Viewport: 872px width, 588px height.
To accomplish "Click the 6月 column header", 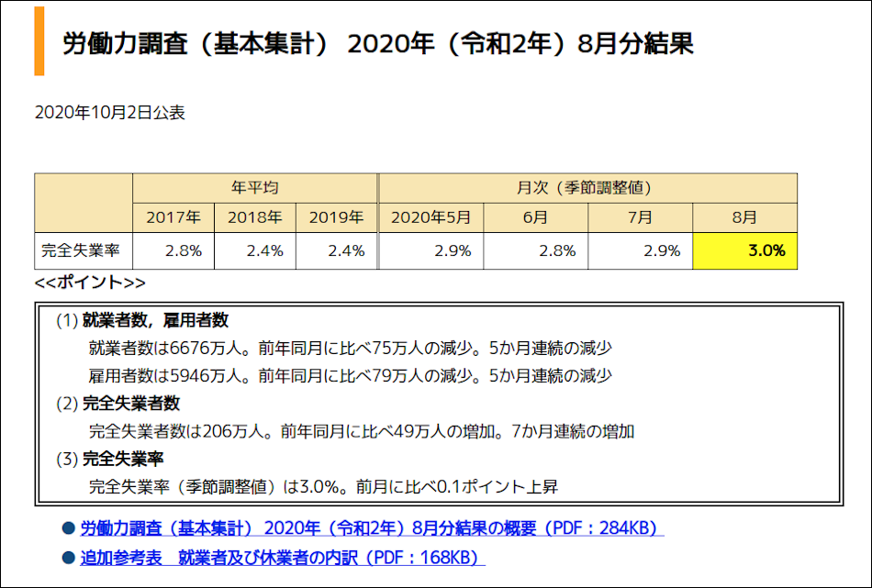I will (x=535, y=217).
